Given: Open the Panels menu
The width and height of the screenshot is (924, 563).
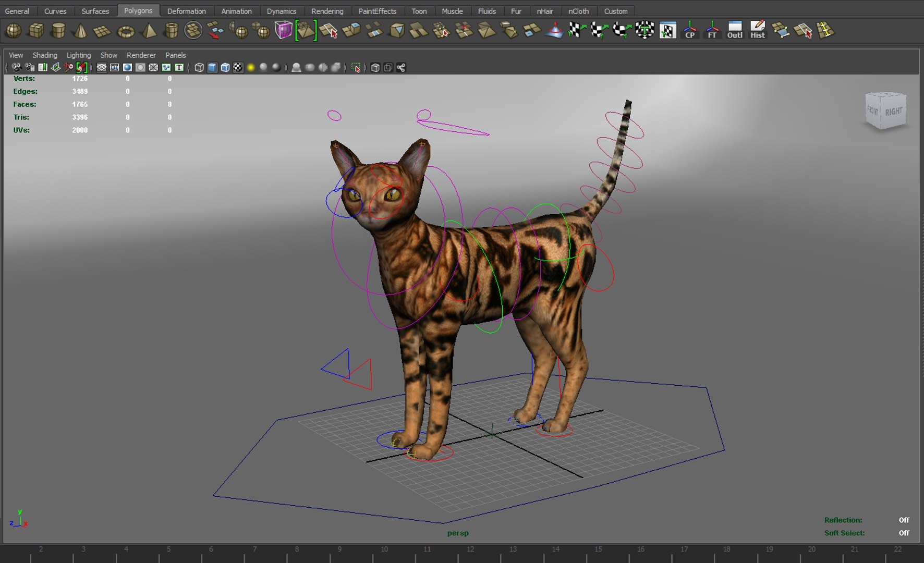Looking at the screenshot, I should [x=176, y=55].
